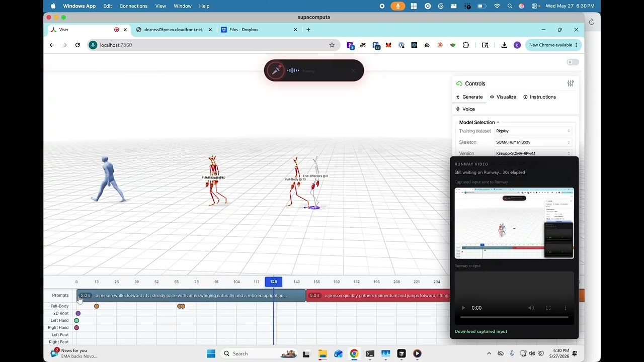Viewport: 644px width, 362px height.
Task: Collapse the Model Selection section
Action: point(479,122)
